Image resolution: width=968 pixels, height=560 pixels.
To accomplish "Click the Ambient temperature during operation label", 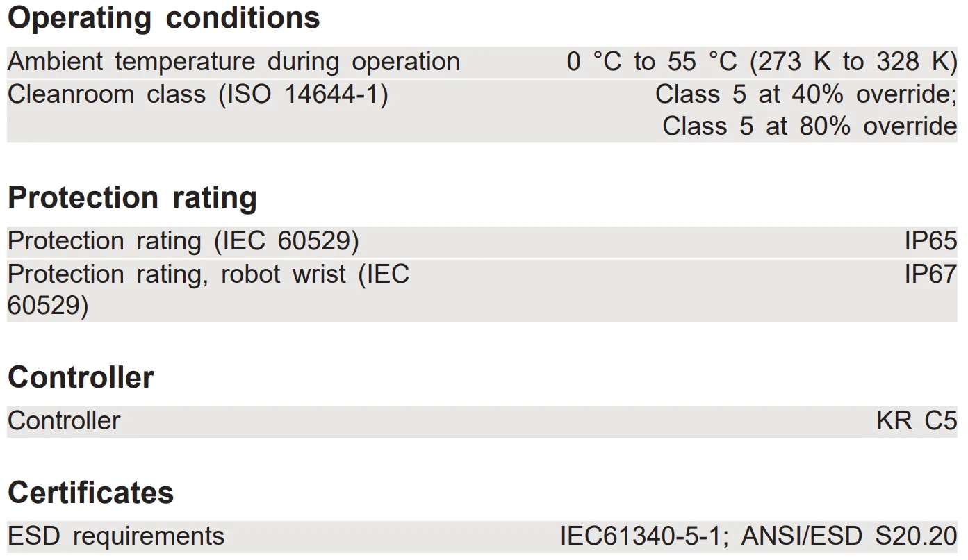I will (233, 63).
